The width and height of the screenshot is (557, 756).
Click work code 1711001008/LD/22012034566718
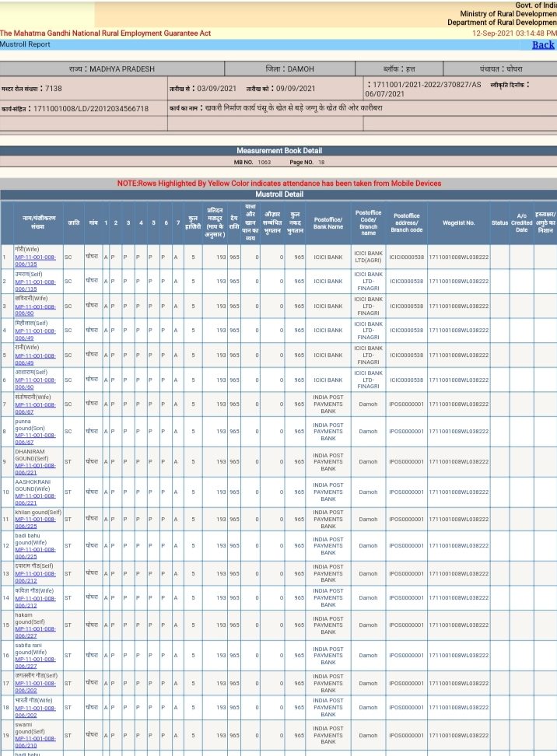[x=91, y=108]
